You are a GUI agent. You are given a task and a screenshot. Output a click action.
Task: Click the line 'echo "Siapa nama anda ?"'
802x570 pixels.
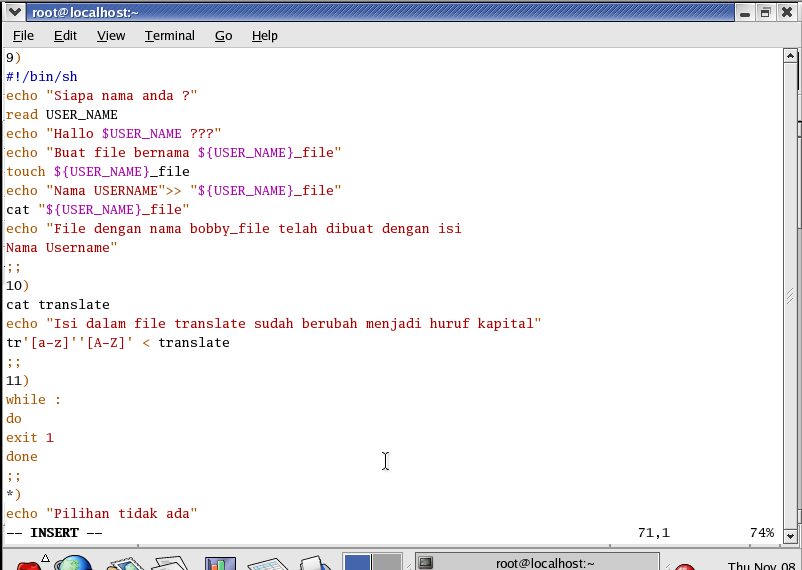(101, 96)
